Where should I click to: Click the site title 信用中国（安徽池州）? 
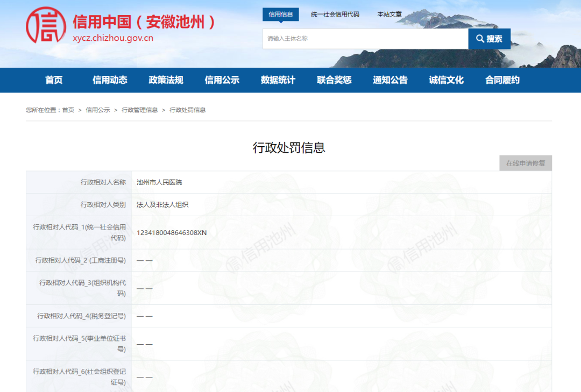pos(144,22)
